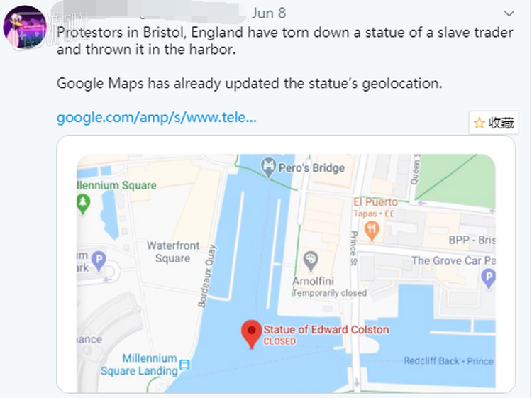Image resolution: width=532 pixels, height=398 pixels.
Task: Click the star icon beside 收藏
Action: click(x=480, y=123)
